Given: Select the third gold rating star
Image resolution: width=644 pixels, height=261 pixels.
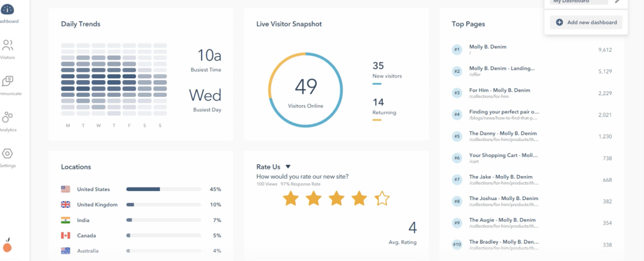Looking at the screenshot, I should pyautogui.click(x=336, y=198).
